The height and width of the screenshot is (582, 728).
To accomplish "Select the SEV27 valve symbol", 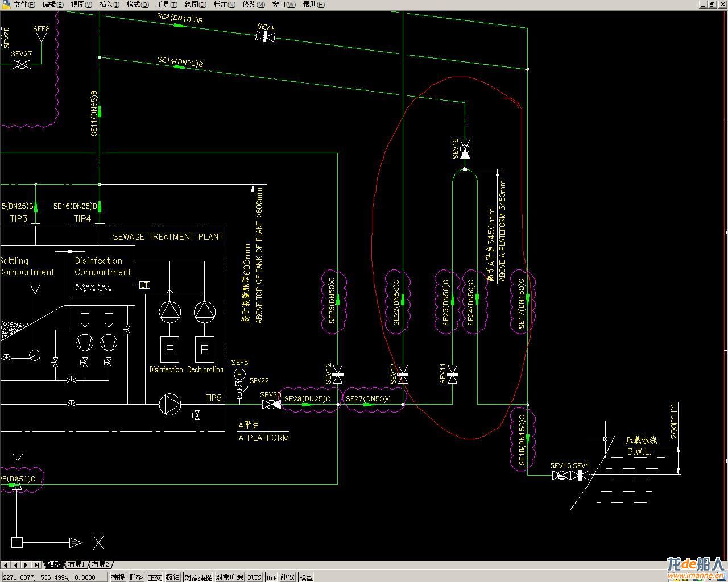I will pos(22,65).
